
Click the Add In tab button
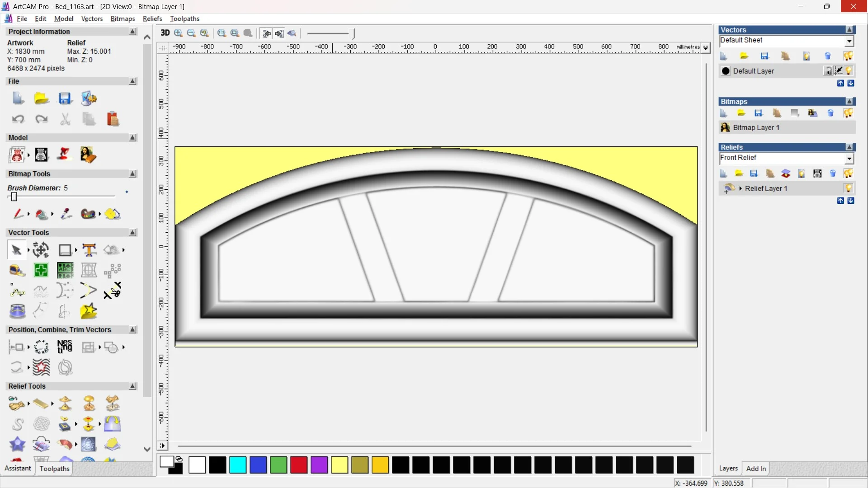756,469
